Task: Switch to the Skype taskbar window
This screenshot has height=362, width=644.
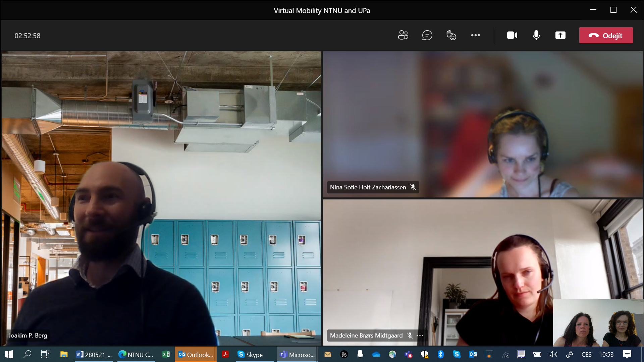Action: click(254, 354)
